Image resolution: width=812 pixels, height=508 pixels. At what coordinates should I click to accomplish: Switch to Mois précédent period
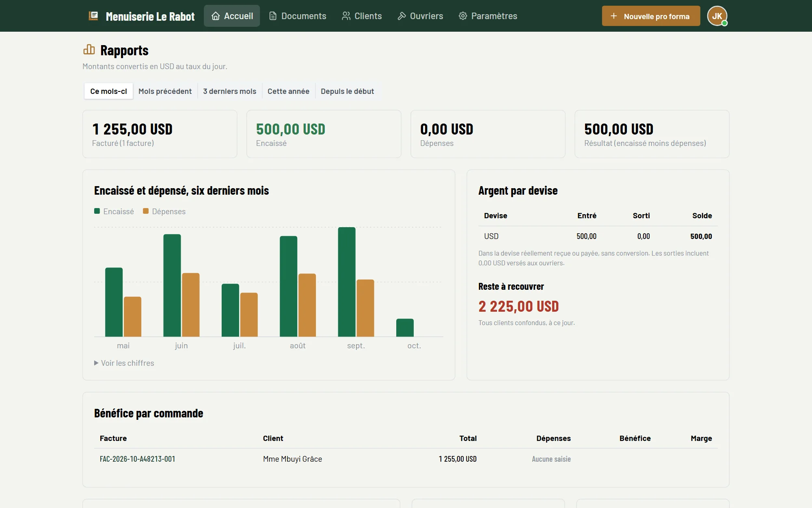coord(165,91)
